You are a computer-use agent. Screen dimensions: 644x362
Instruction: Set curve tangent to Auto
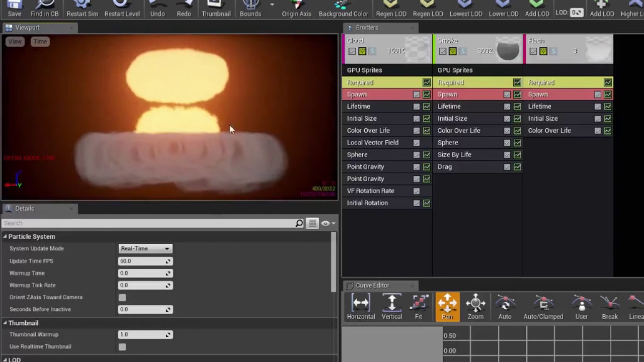[505, 307]
